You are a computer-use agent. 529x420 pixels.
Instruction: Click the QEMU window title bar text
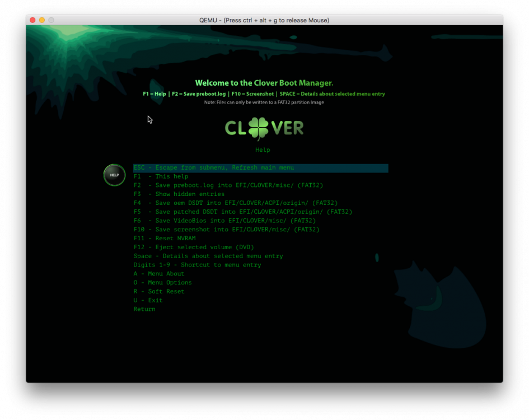[264, 20]
